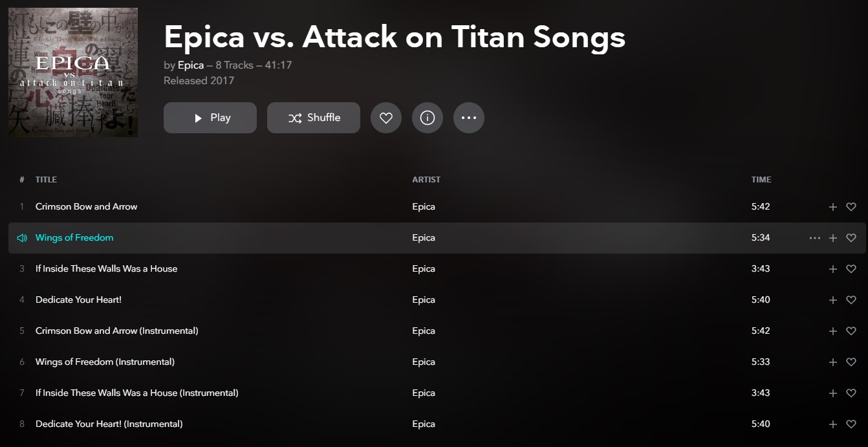Open Epica artist link on Dedicate Your Heart! row

(424, 300)
